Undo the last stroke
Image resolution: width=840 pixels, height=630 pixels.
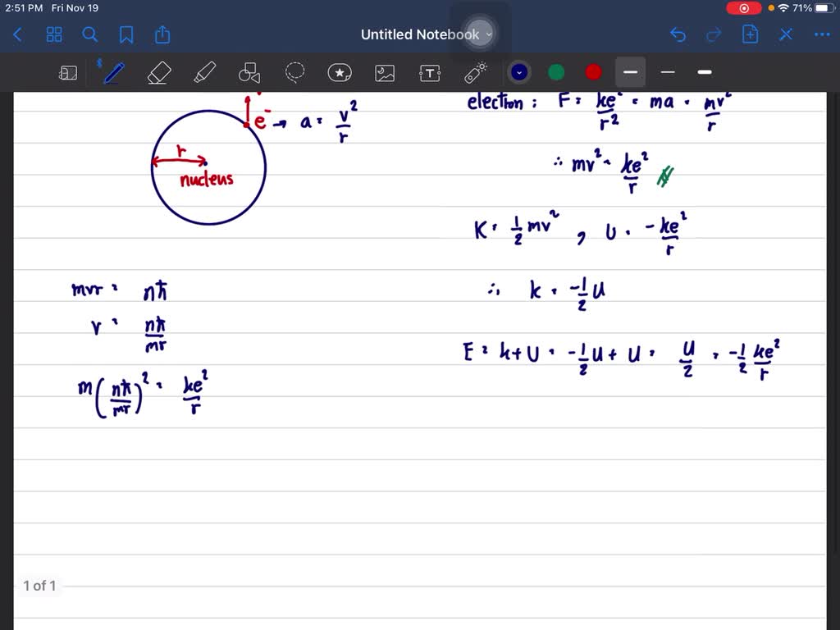[x=678, y=34]
